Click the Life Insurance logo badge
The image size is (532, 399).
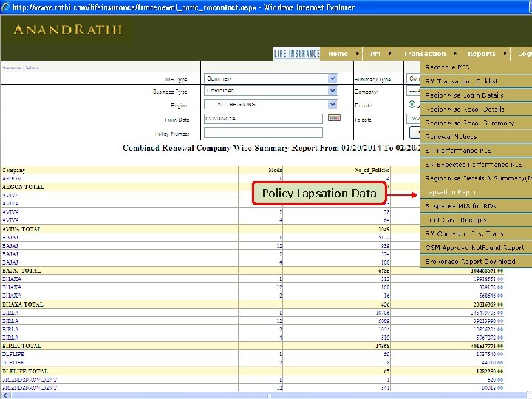tap(296, 54)
